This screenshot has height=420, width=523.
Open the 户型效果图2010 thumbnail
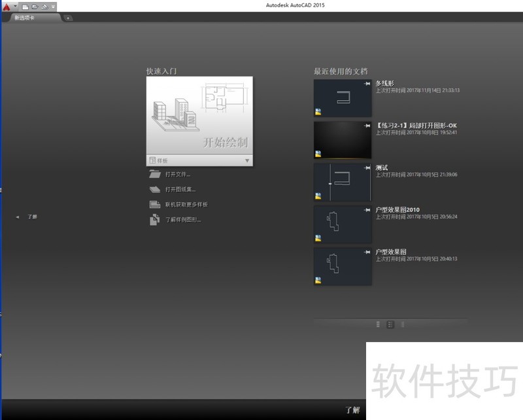point(343,224)
